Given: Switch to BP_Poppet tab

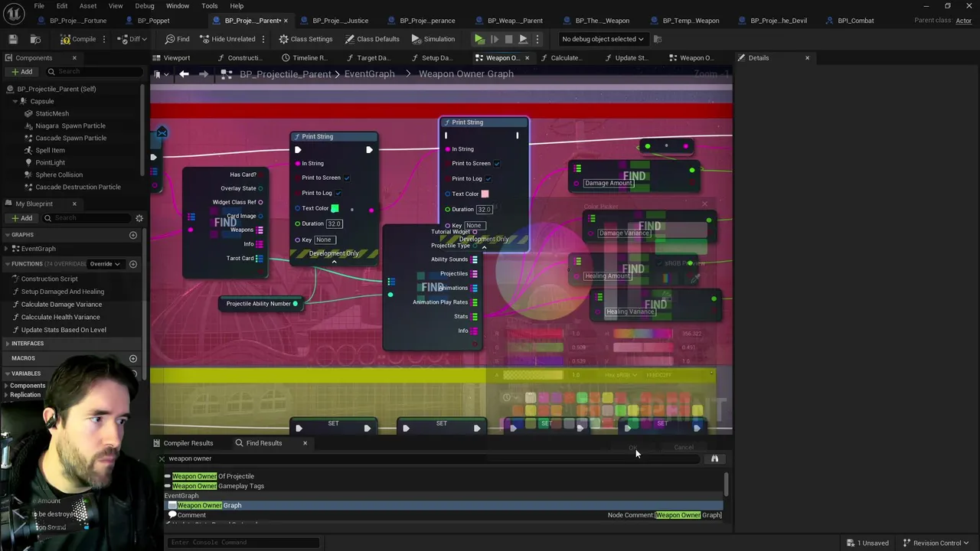Looking at the screenshot, I should 153,21.
